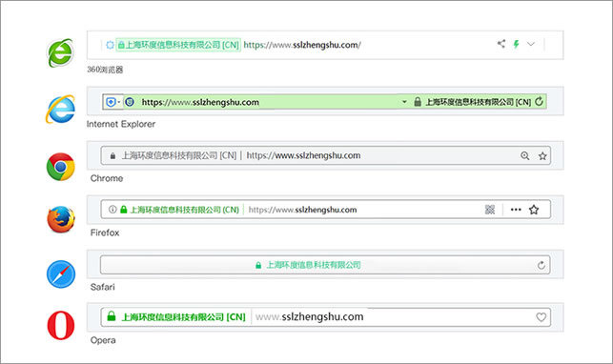Click the bookmark star in Firefox bar
Screen dimensions: 613x364
pos(534,210)
